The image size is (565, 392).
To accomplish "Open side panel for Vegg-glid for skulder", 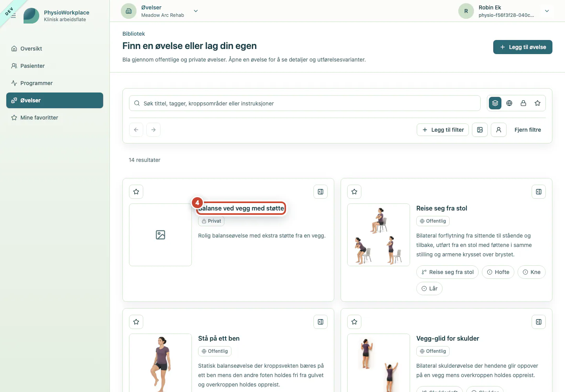I will [539, 322].
